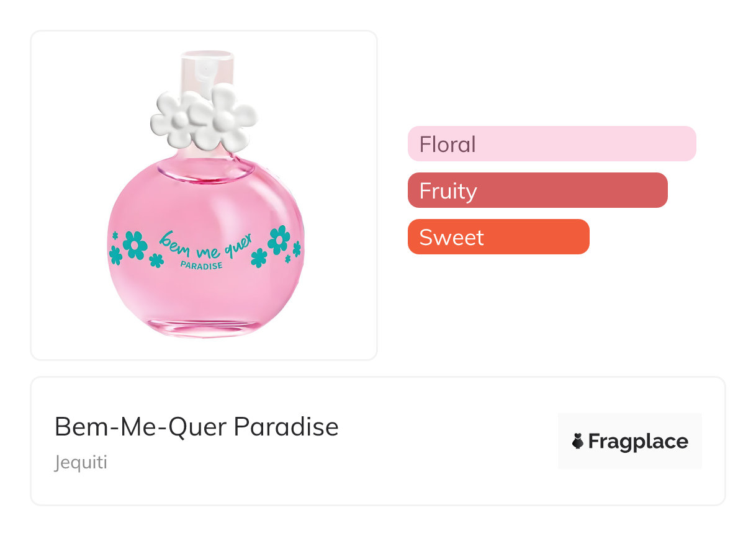The height and width of the screenshot is (536, 756).
Task: Click the small teal flower below 'bem'
Action: coord(156,261)
